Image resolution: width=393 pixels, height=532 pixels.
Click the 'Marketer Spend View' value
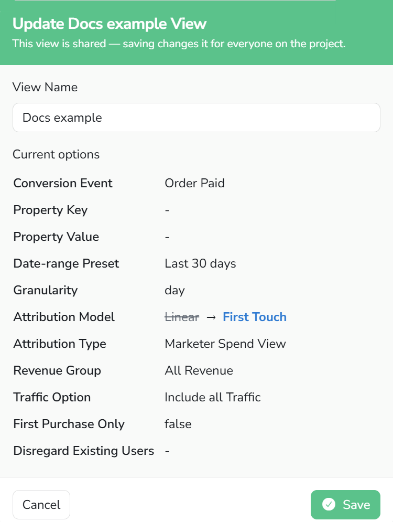pos(225,344)
